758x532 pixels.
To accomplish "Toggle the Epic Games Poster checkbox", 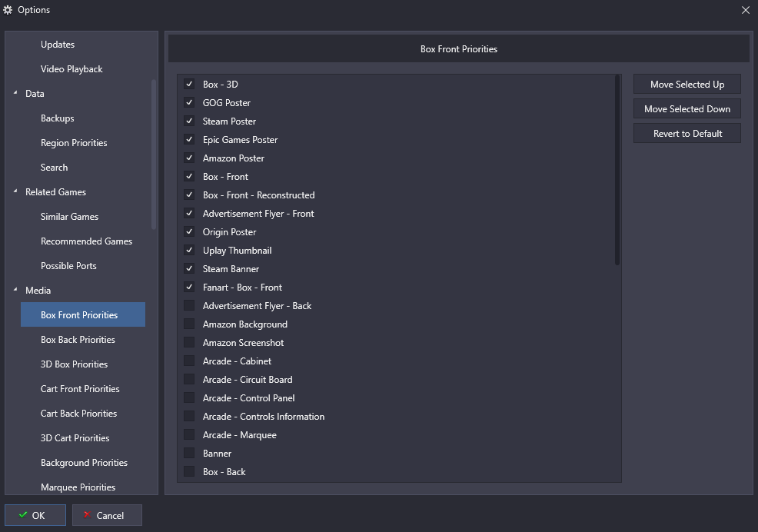I will [189, 139].
